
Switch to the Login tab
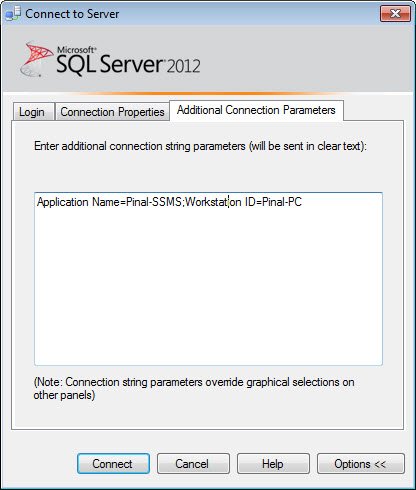tap(33, 112)
